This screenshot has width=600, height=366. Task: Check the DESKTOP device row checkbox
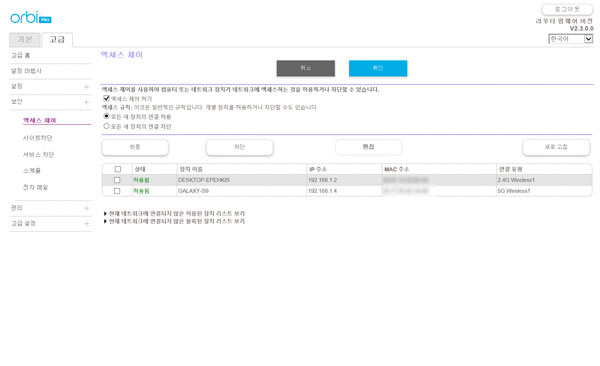(x=117, y=180)
